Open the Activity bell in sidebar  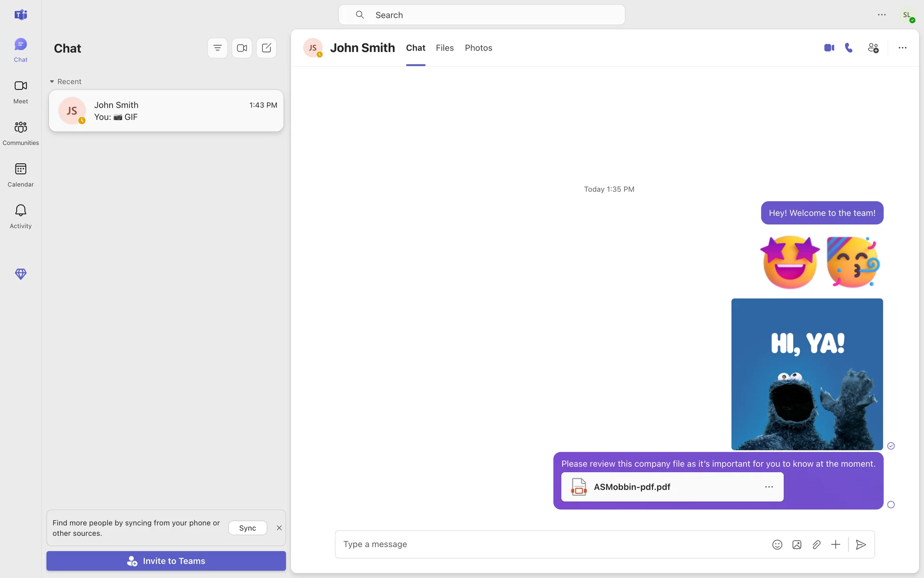coord(21,216)
